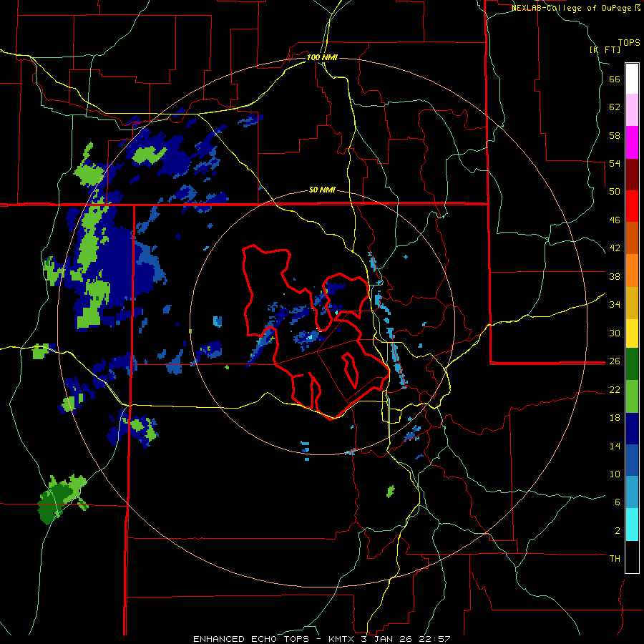Click the legend value "14"

click(x=615, y=446)
